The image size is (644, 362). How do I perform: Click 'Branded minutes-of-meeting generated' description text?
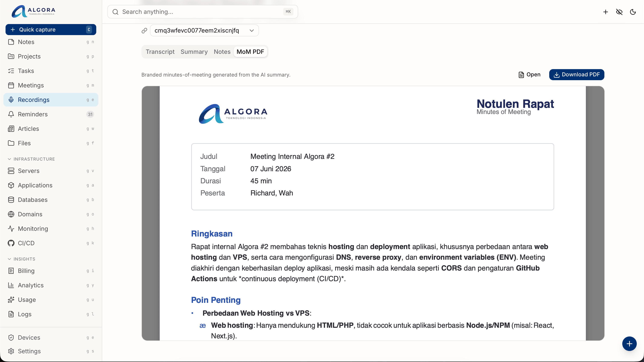coord(216,75)
